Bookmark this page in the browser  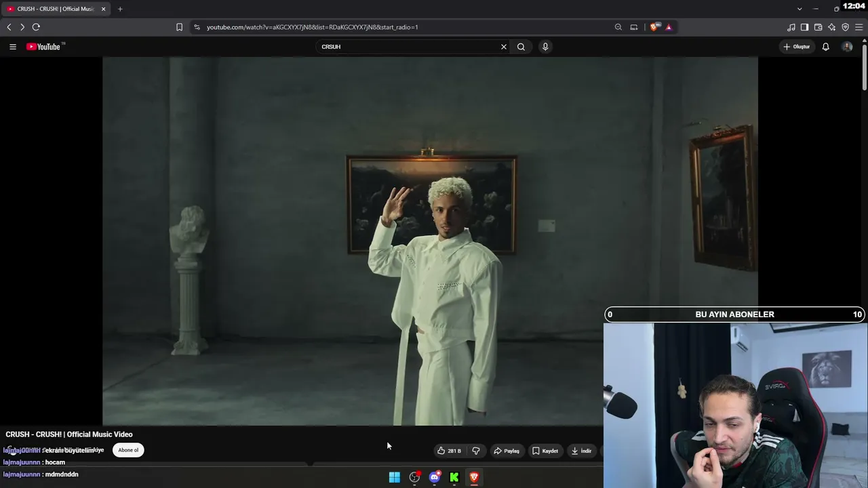(179, 27)
